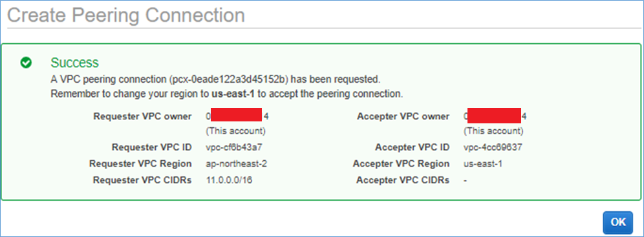
Task: Click the redacted Accepter VPC owner account
Action: [x=495, y=116]
